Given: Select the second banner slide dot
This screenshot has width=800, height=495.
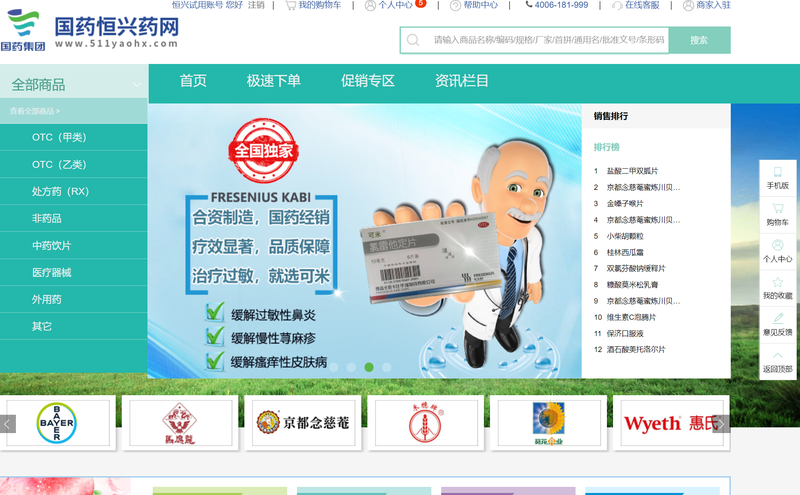Looking at the screenshot, I should (351, 367).
